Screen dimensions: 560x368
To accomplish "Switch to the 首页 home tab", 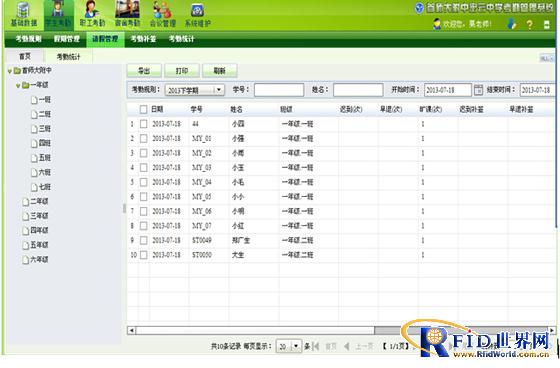I will click(24, 56).
